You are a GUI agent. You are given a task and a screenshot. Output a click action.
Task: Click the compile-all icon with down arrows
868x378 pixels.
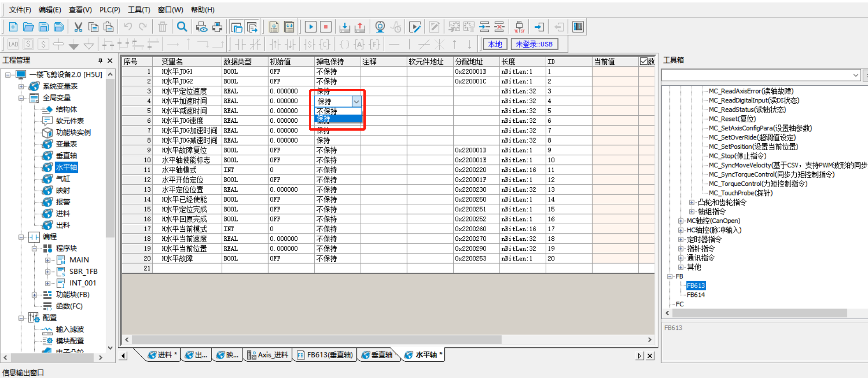tap(289, 27)
